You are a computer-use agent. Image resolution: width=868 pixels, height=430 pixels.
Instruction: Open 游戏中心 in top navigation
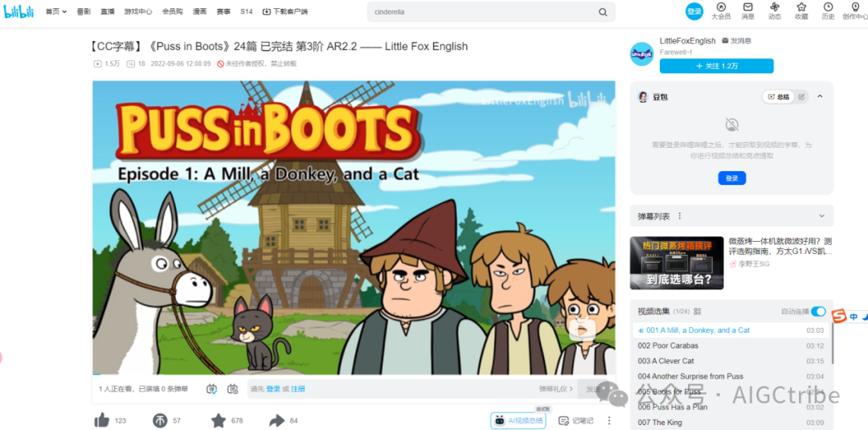tap(138, 11)
